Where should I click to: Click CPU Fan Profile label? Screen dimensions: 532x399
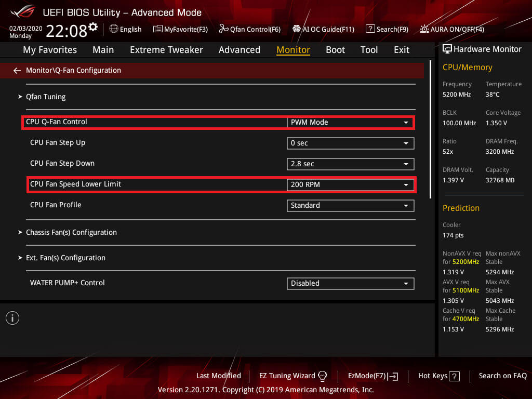(x=56, y=205)
